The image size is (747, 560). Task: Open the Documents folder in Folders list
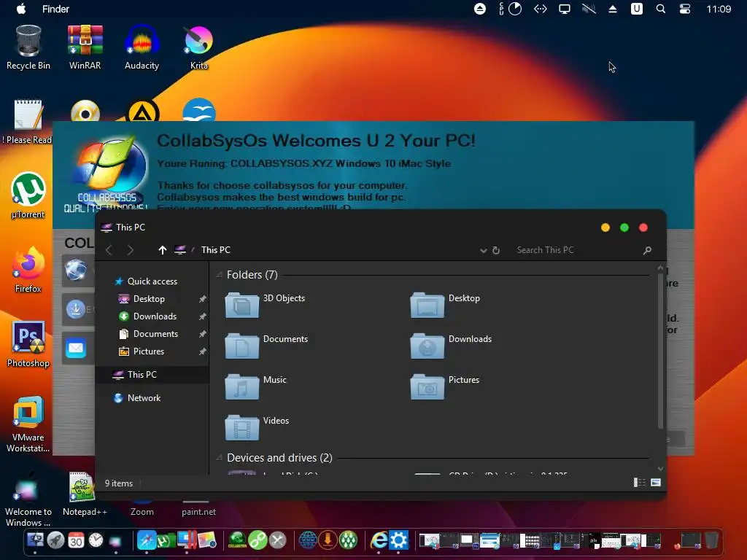[x=266, y=346]
